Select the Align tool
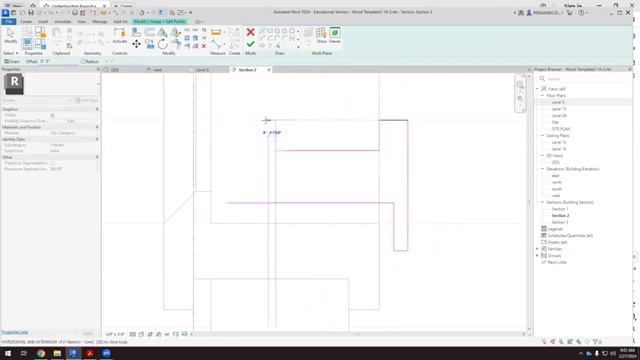640x360 pixels. pos(136,32)
